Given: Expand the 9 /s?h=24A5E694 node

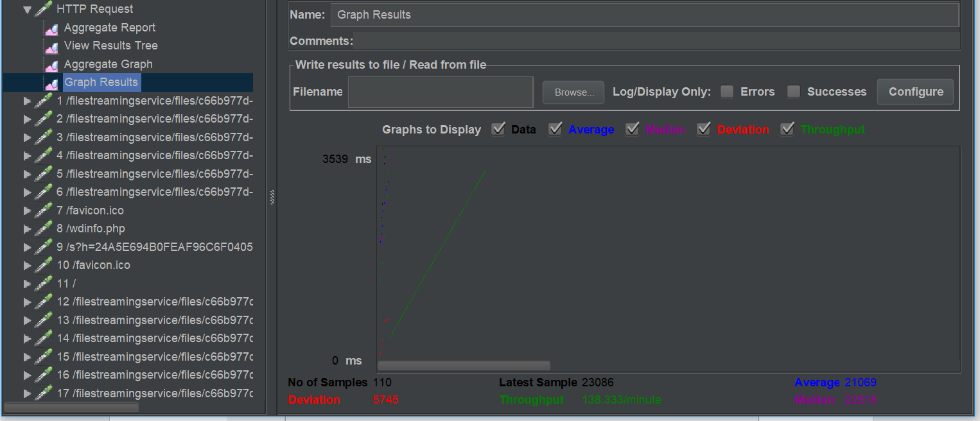Looking at the screenshot, I should coord(27,247).
